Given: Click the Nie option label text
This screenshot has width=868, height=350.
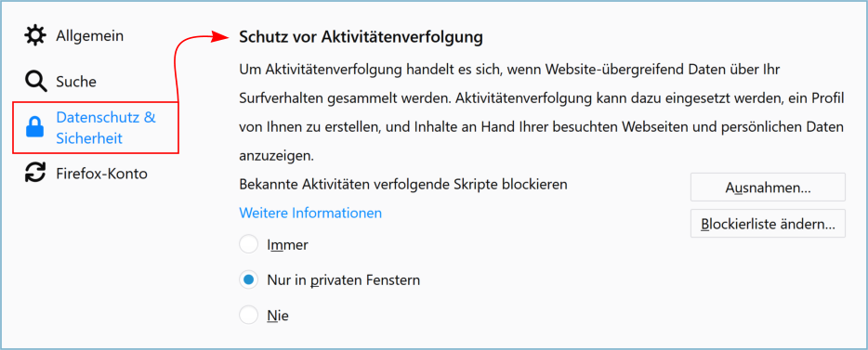Looking at the screenshot, I should tap(278, 316).
